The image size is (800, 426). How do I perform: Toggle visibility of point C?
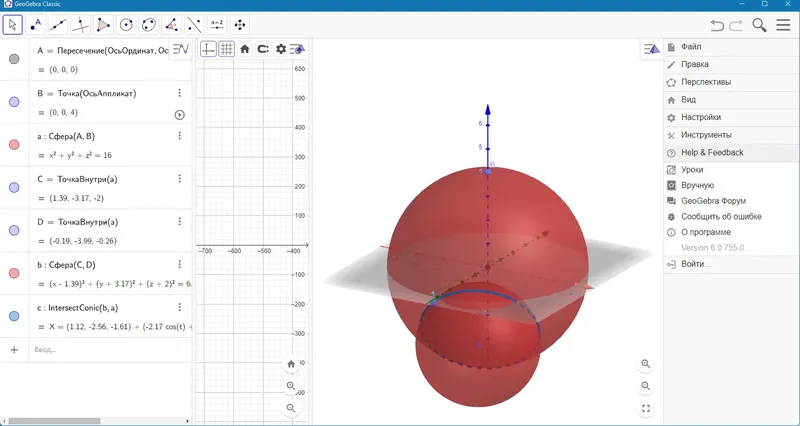(x=14, y=188)
